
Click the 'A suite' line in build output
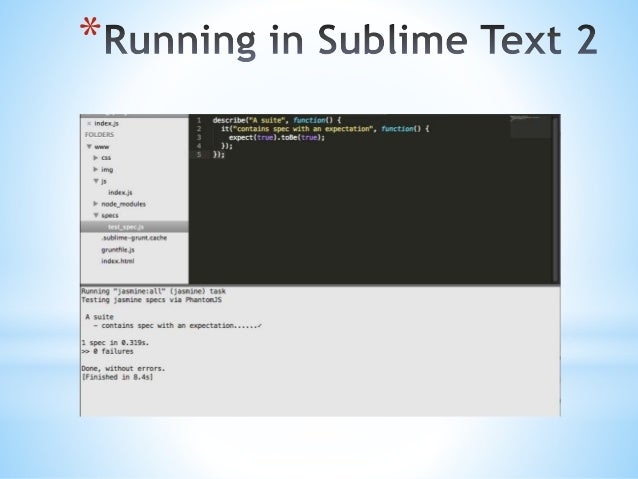pyautogui.click(x=99, y=317)
